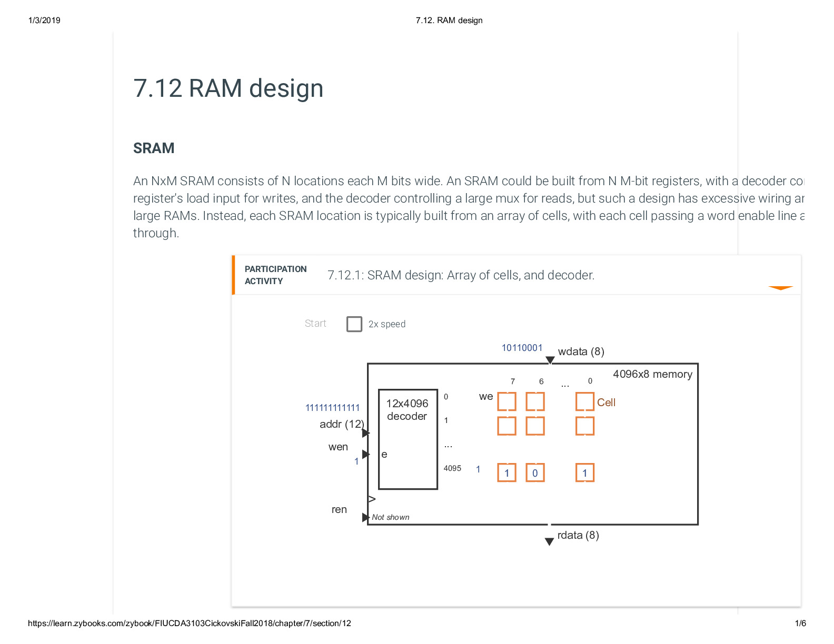Screen dimensions: 834x644
Task: Click the ren input arrow
Action: click(x=366, y=518)
